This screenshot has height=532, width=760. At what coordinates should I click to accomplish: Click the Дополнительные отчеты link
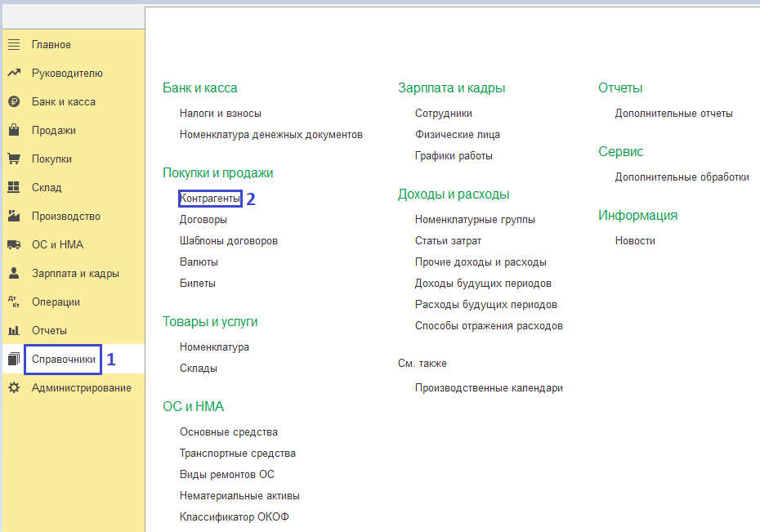673,114
